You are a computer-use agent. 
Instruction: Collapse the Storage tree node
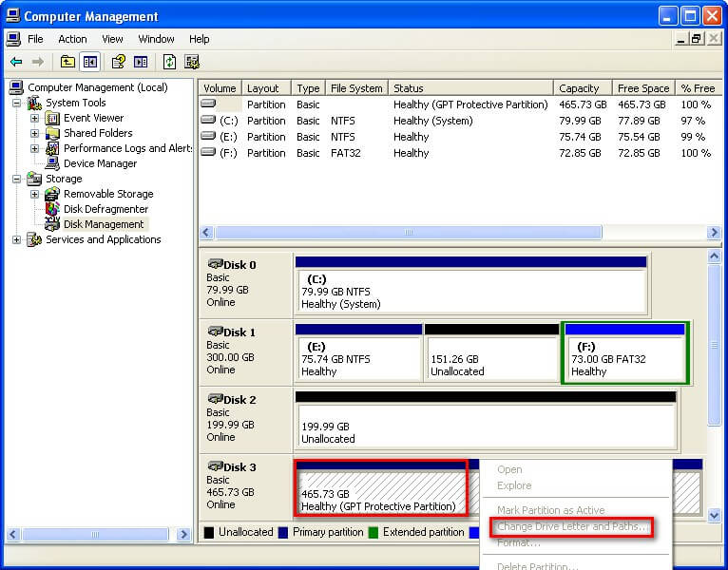[x=17, y=179]
